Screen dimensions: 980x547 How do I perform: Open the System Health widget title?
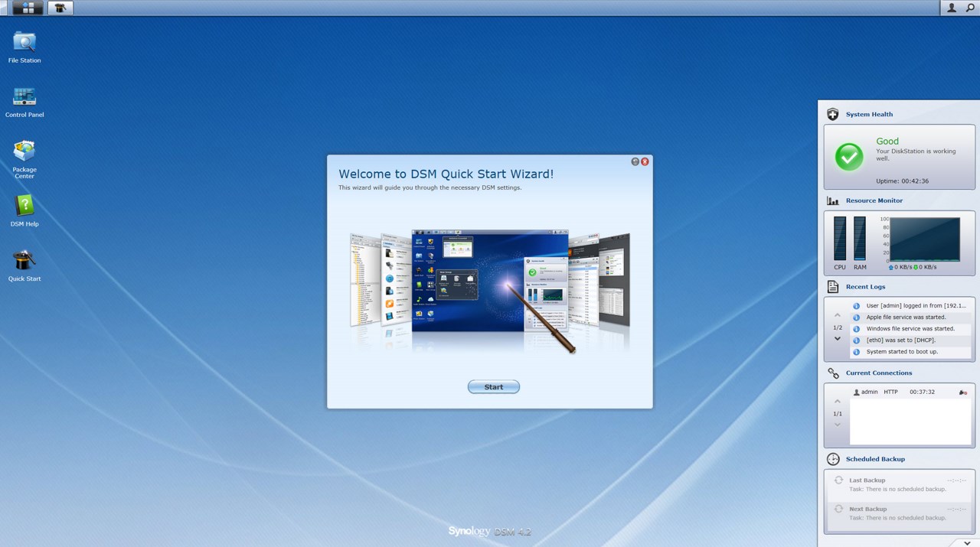pos(869,115)
